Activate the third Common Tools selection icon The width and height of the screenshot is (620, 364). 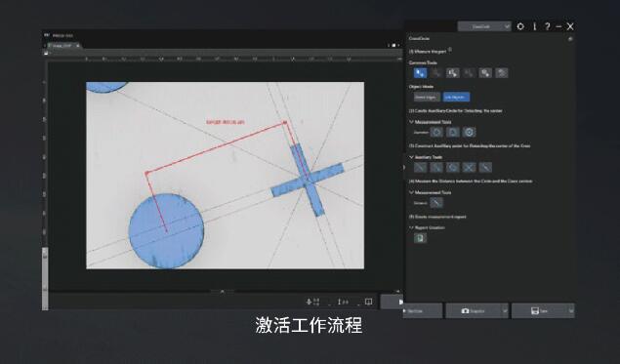(453, 73)
